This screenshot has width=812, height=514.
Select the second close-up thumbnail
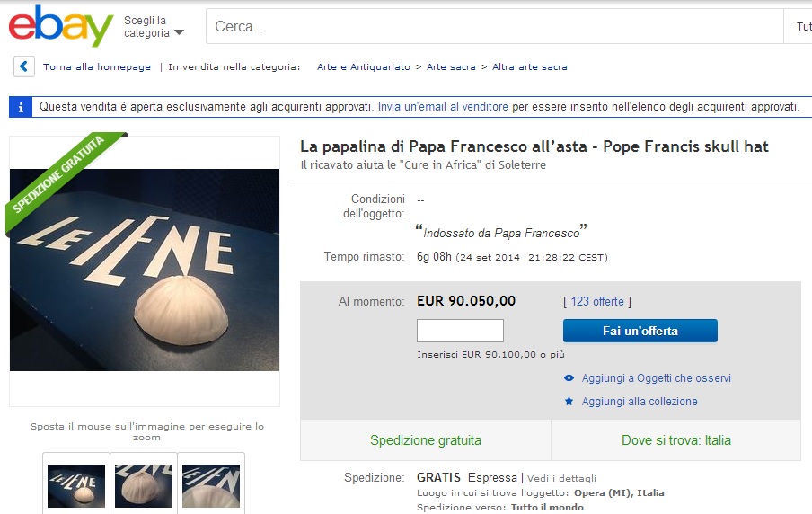click(x=144, y=485)
